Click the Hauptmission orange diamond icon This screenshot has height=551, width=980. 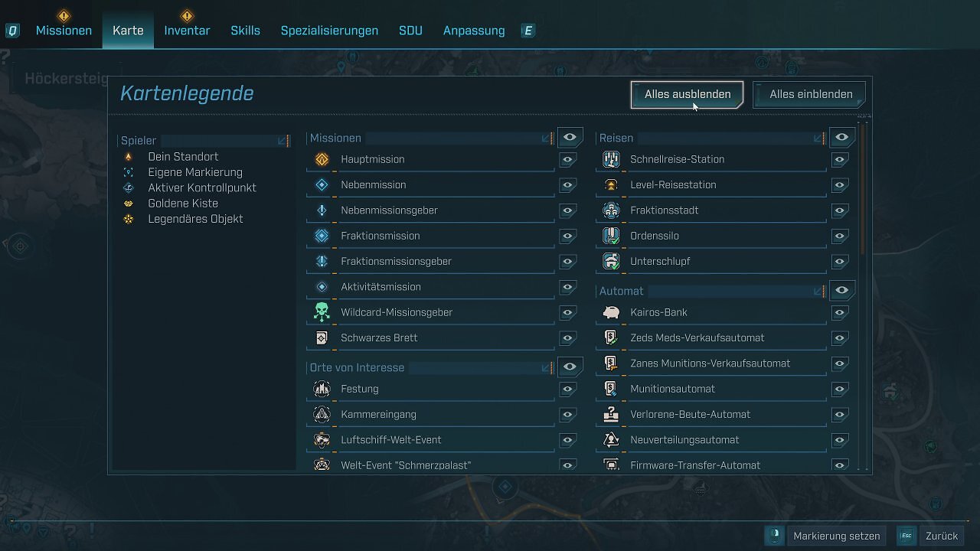coord(322,159)
